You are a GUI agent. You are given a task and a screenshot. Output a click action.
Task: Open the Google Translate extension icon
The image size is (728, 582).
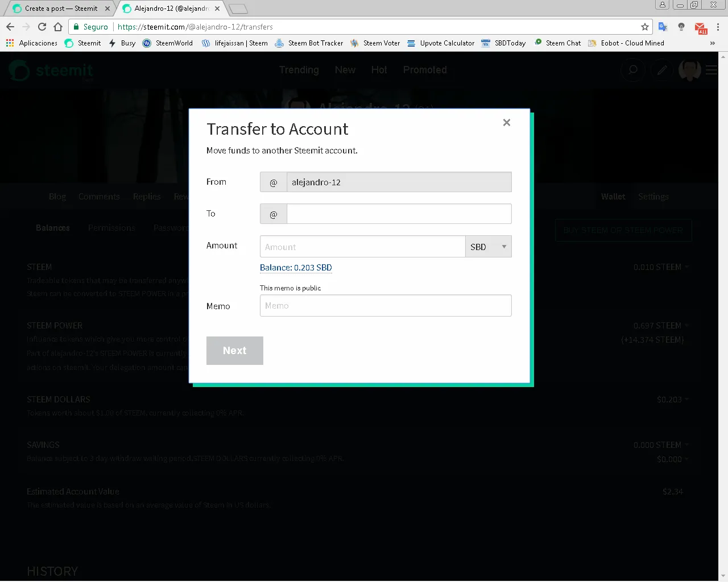[x=663, y=27]
